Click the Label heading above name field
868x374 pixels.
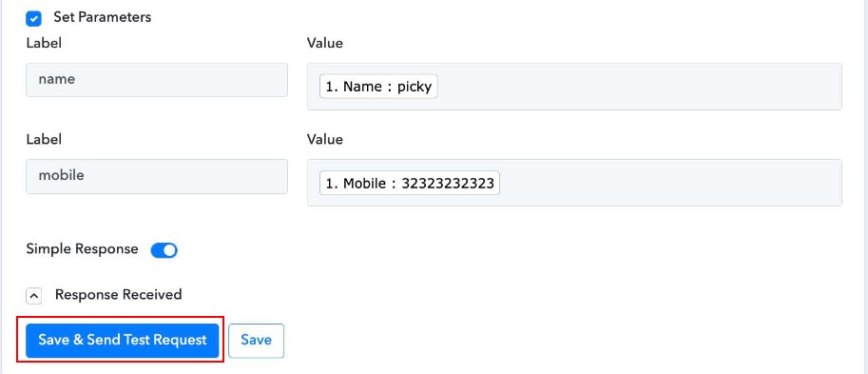(x=44, y=43)
